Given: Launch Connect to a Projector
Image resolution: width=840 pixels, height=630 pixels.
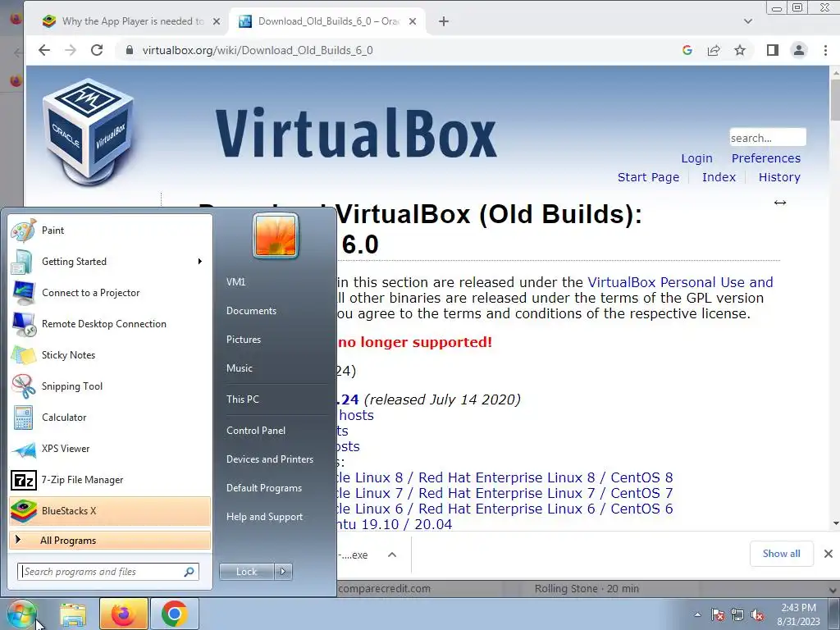Looking at the screenshot, I should (109, 293).
